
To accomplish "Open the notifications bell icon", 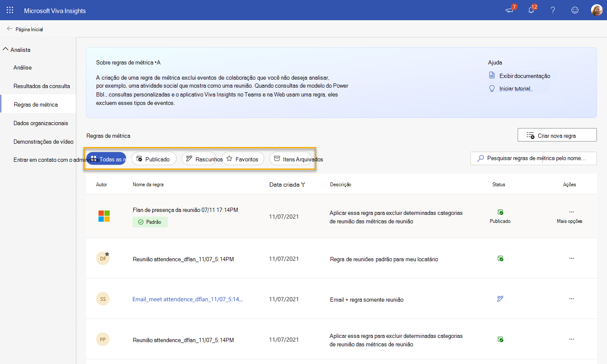I will (x=531, y=10).
